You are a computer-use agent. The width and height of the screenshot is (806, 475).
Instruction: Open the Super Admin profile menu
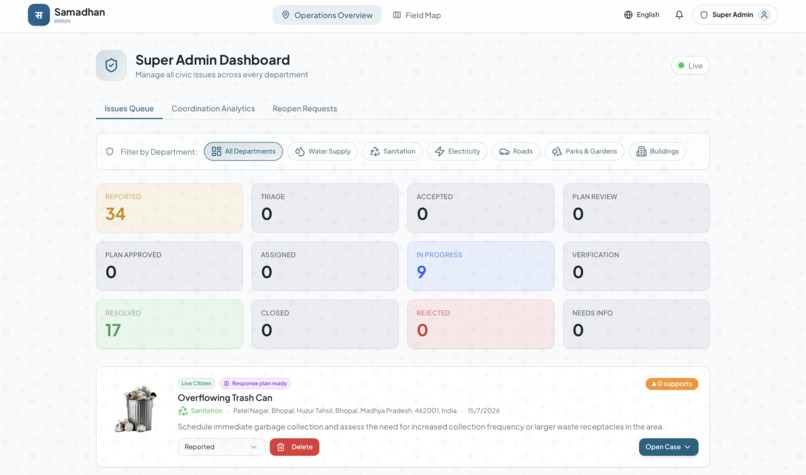tap(735, 15)
